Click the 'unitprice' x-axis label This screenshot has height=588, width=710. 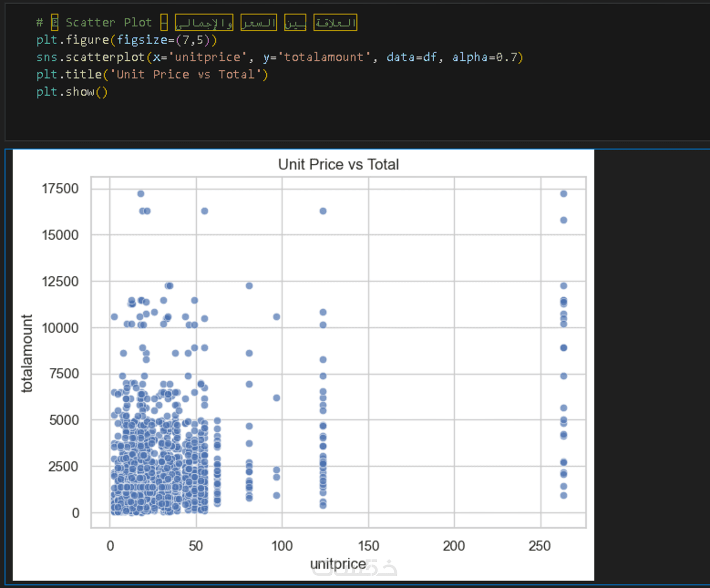[x=338, y=564]
